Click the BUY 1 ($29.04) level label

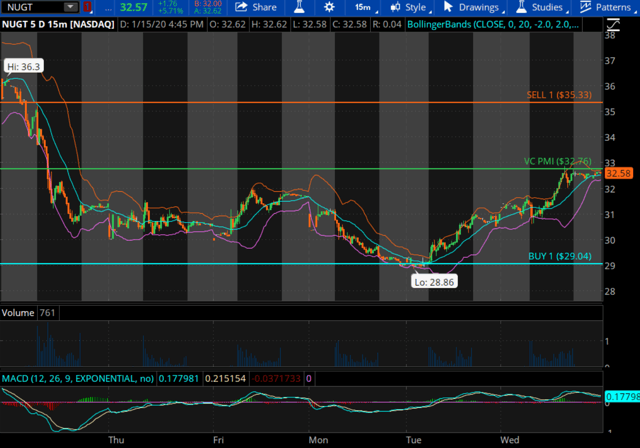click(560, 256)
